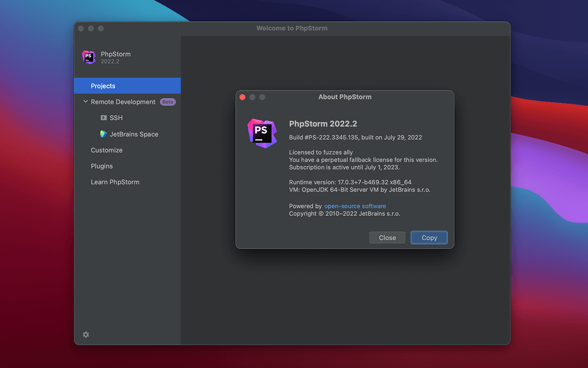
Task: Copy the About PhpStorm information
Action: pos(429,237)
